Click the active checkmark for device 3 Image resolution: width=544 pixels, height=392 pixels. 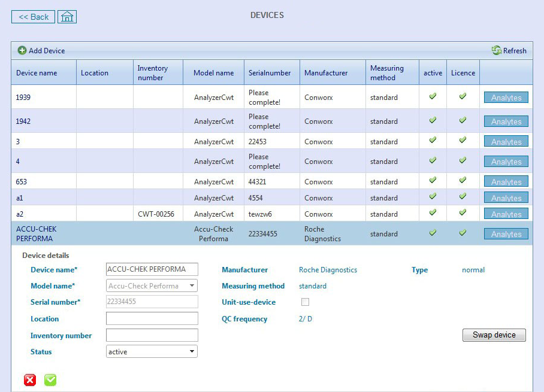coord(433,141)
